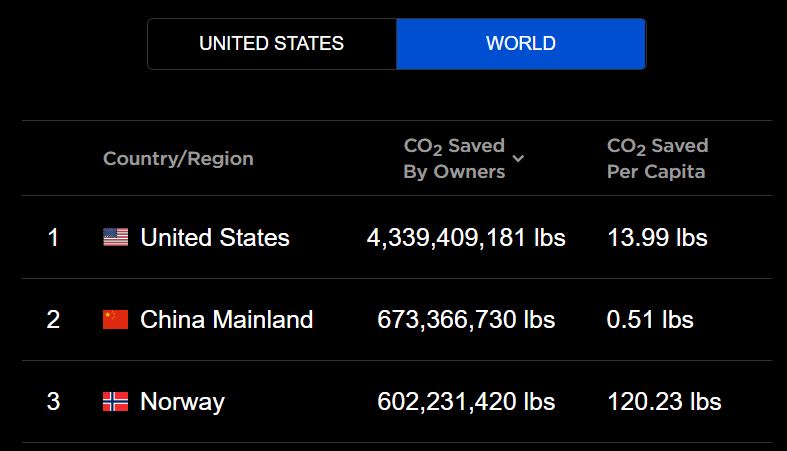
Task: Click the 602,231,420 lbs value
Action: 466,401
